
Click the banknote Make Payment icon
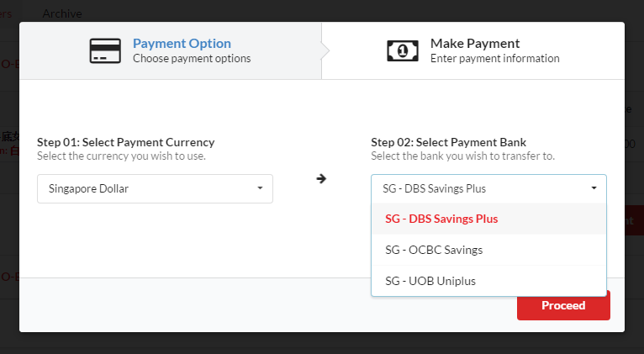point(403,51)
